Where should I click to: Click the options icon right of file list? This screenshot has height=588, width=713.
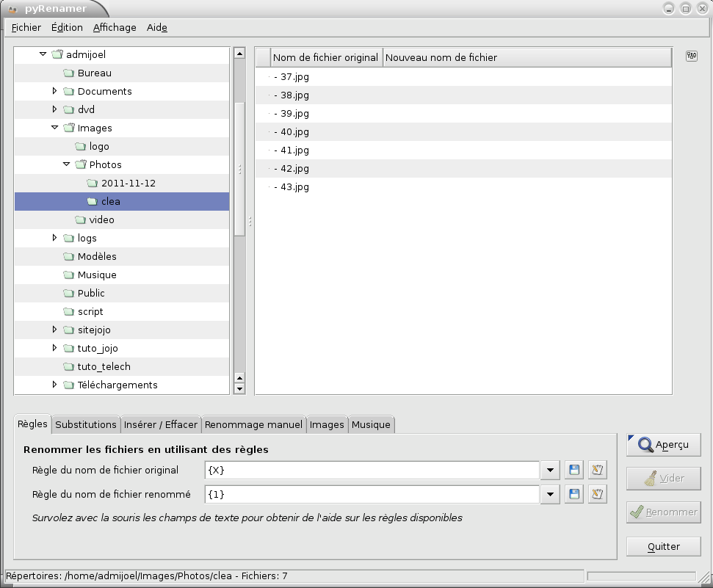(691, 57)
